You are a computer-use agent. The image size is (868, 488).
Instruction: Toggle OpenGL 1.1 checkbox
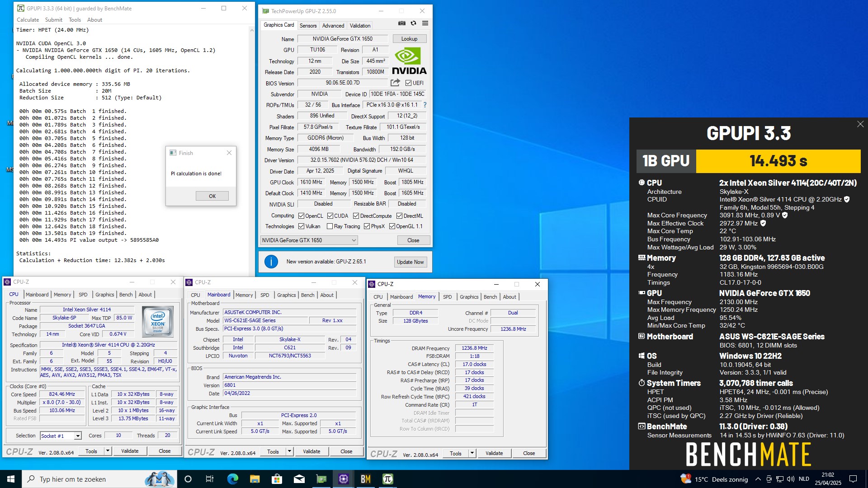392,226
